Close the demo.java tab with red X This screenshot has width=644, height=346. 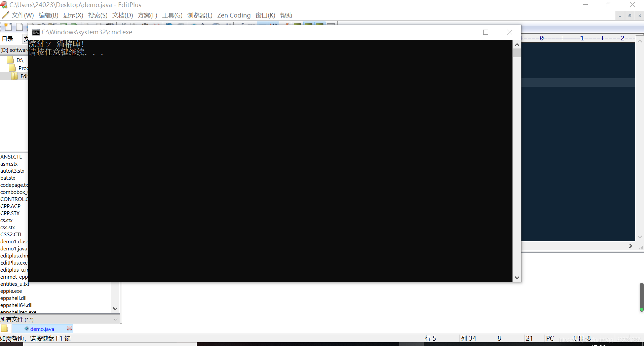point(69,328)
